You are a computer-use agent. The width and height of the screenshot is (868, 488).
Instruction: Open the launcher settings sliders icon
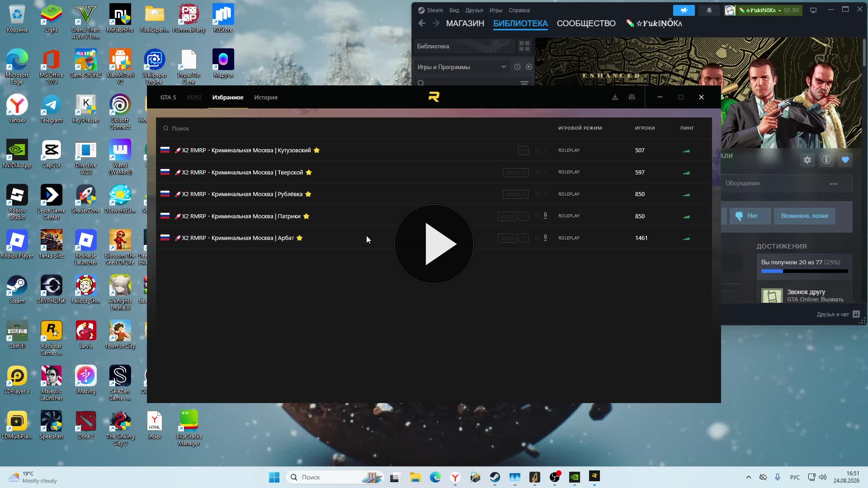pos(632,97)
